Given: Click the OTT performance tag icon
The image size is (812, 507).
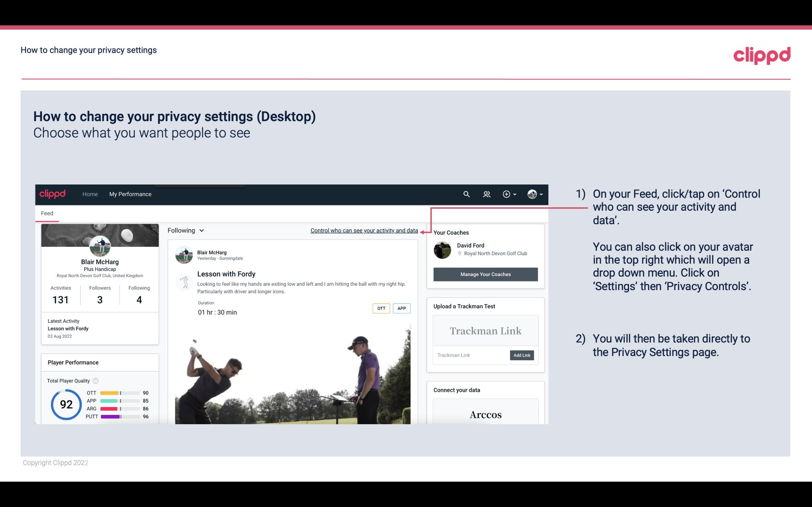Looking at the screenshot, I should click(x=380, y=308).
